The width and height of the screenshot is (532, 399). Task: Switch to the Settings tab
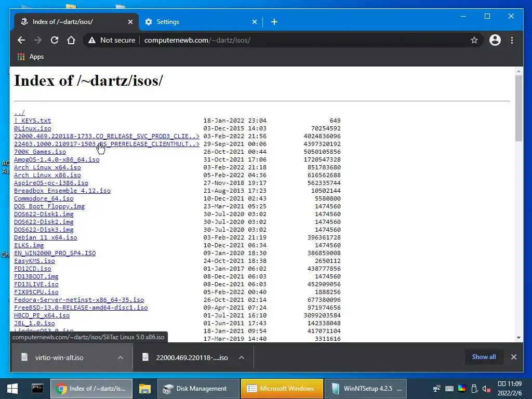[200, 22]
